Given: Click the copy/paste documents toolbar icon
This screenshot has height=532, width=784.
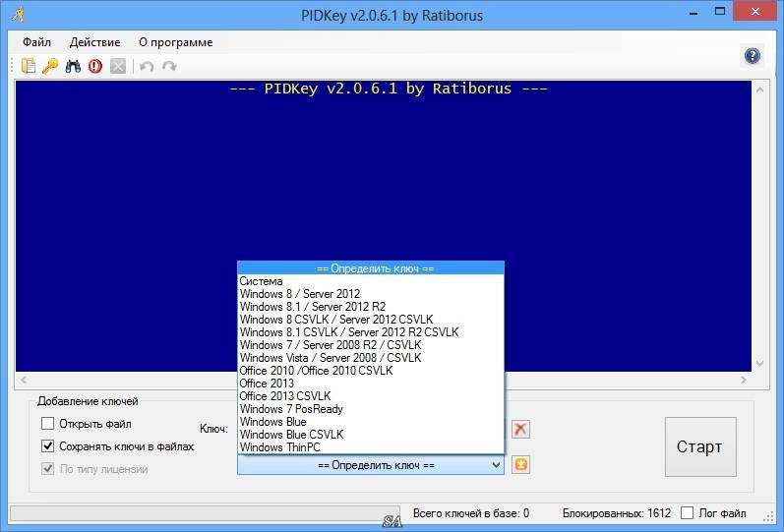Looking at the screenshot, I should (x=29, y=66).
